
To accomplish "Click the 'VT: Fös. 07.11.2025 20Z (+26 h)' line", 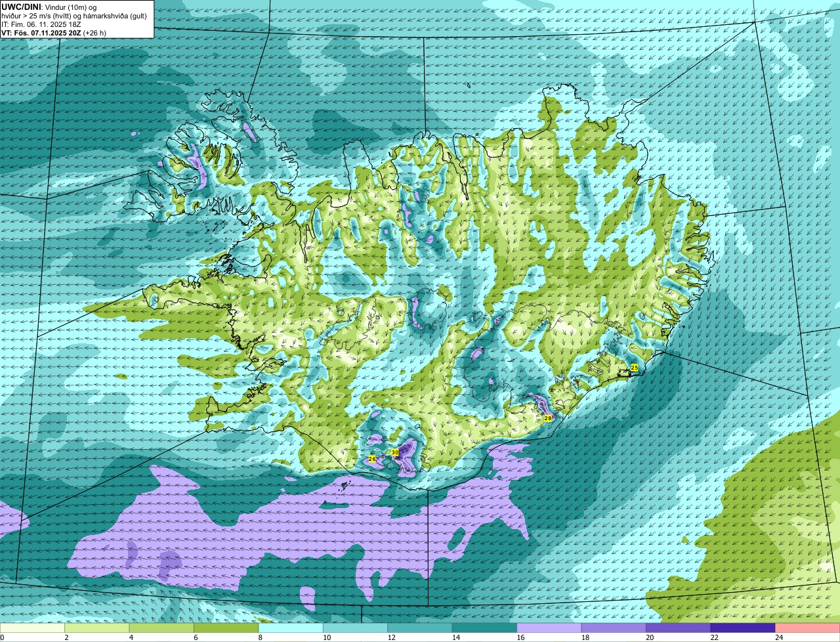I will click(54, 32).
